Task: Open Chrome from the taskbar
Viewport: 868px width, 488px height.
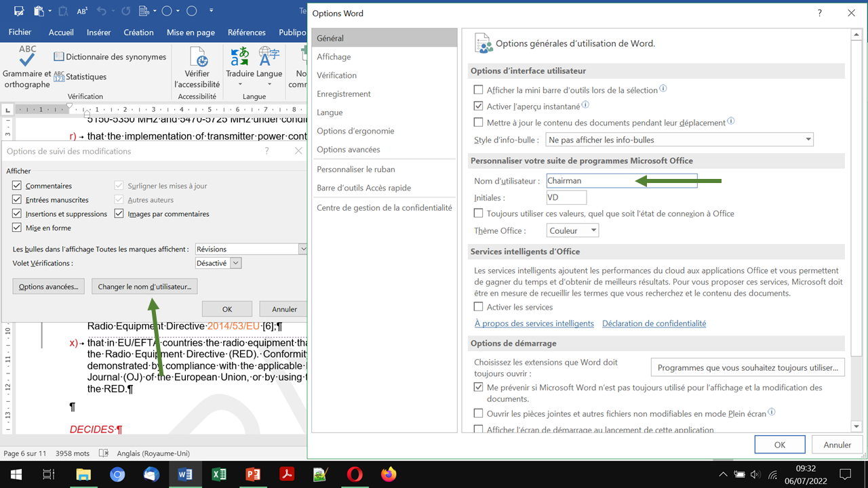Action: pyautogui.click(x=117, y=474)
